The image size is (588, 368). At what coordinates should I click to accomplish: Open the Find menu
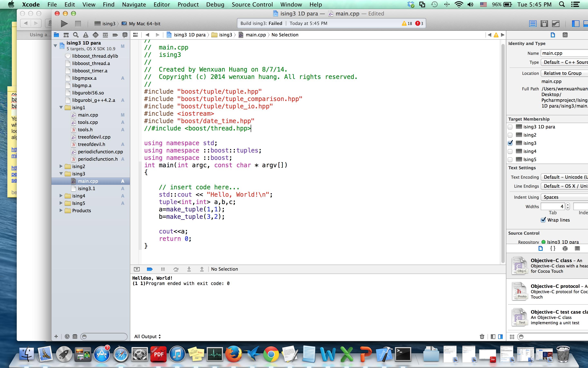pos(109,4)
